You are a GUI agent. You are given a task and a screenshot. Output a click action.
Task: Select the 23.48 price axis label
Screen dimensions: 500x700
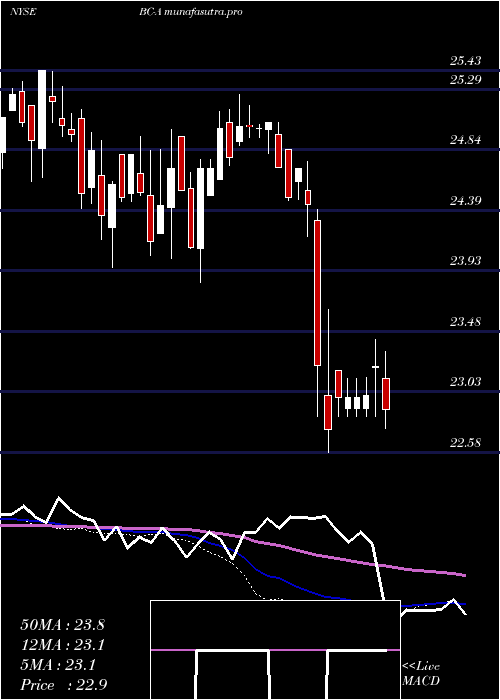pos(467,321)
